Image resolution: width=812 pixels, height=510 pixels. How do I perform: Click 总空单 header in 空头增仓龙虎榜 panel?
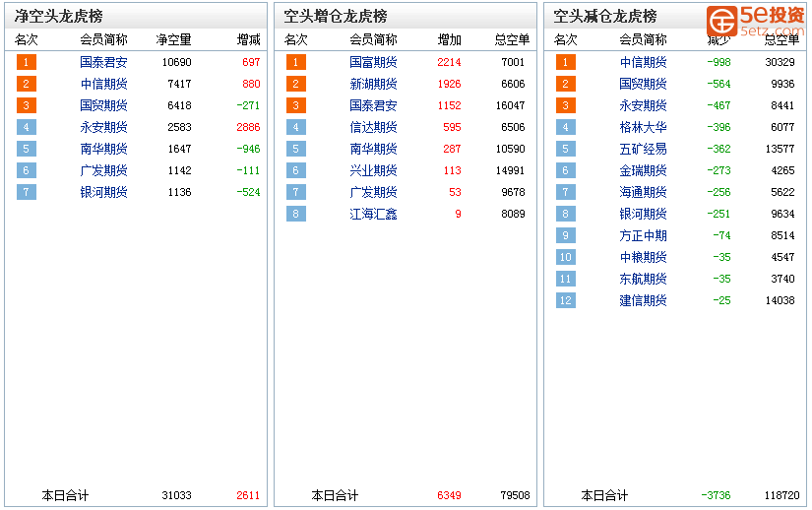(512, 39)
